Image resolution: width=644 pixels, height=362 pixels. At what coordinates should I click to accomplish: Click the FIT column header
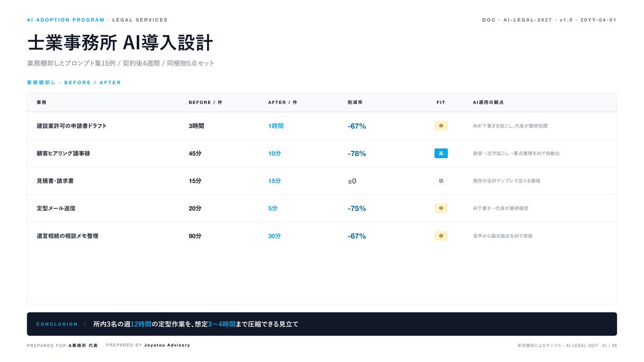click(441, 102)
